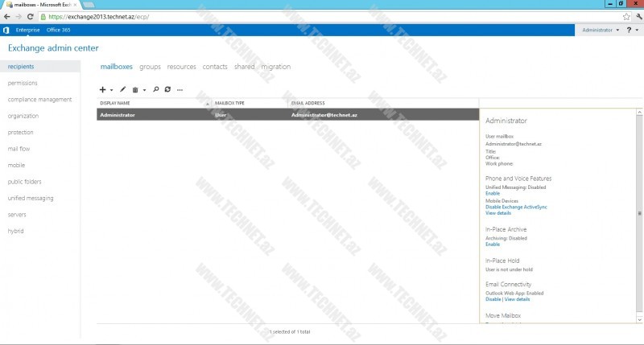Click the edit pencil icon
Viewport: 644px width, 345px height.
pyautogui.click(x=122, y=89)
